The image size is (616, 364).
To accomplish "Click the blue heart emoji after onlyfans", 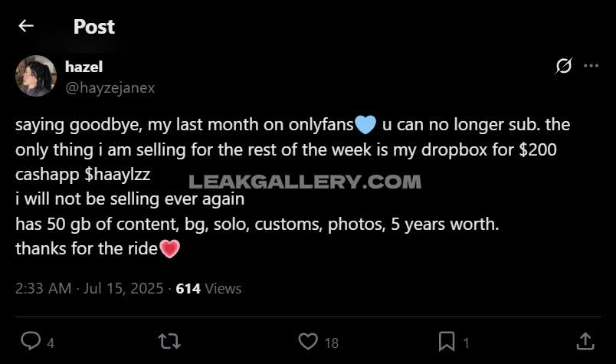I will [365, 124].
